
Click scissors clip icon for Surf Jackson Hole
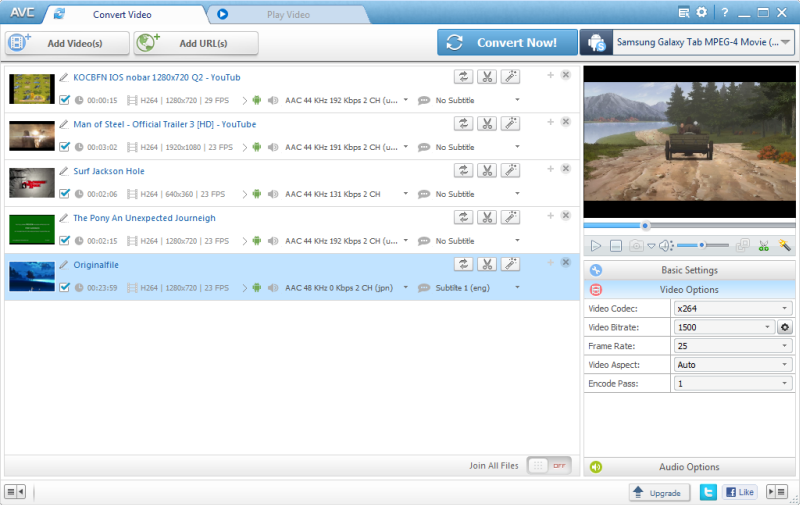487,170
